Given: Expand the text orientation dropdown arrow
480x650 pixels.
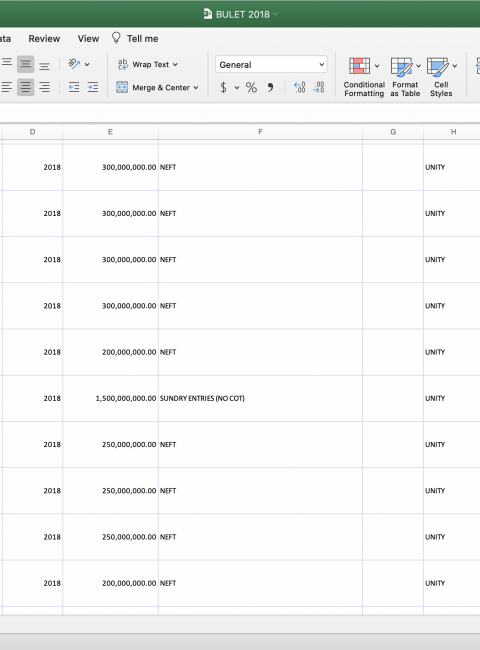Looking at the screenshot, I should 87,64.
